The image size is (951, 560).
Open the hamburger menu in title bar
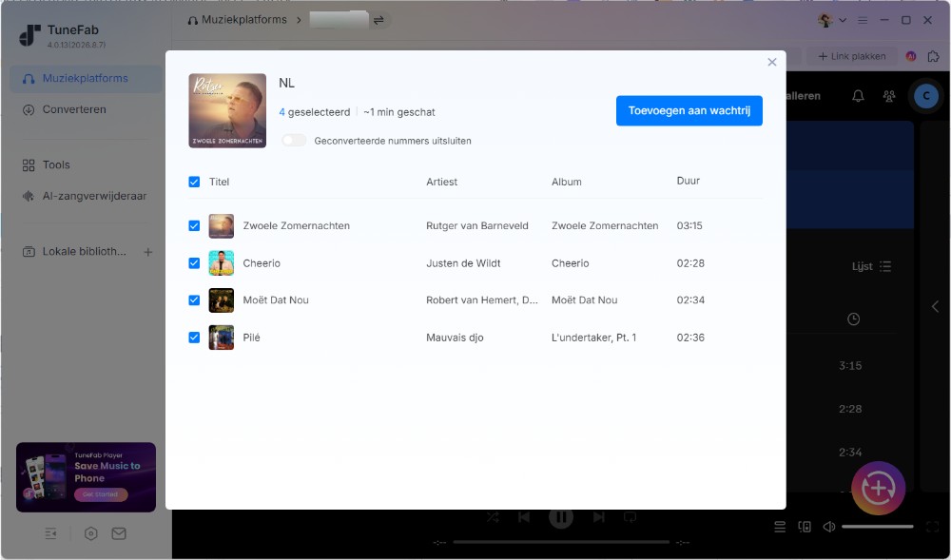(863, 20)
